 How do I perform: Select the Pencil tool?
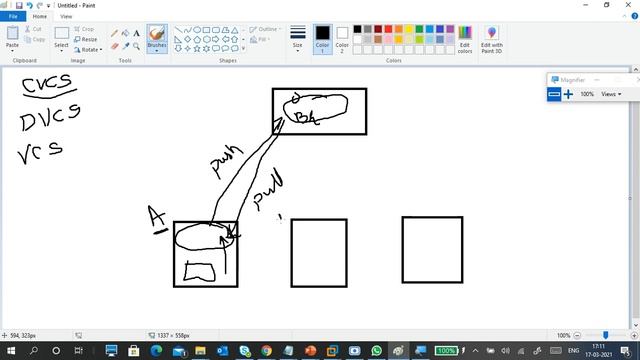[115, 33]
